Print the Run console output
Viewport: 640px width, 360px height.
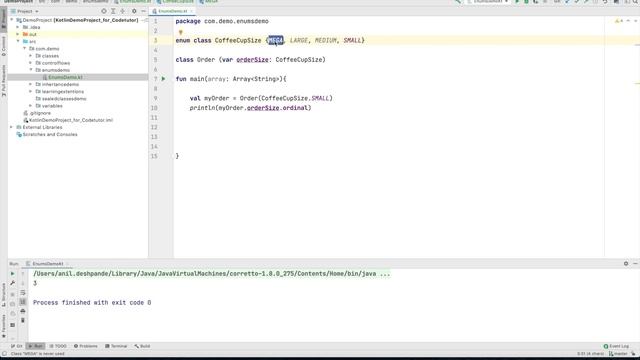tap(23, 311)
